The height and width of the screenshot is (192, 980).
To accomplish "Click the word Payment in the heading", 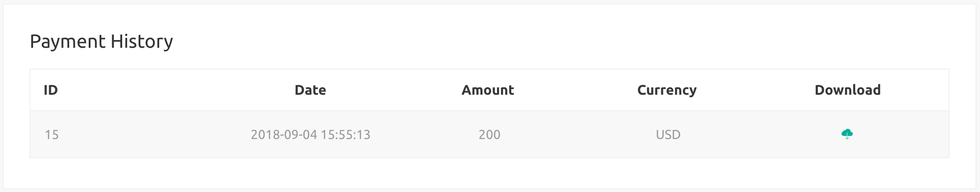I will click(68, 42).
